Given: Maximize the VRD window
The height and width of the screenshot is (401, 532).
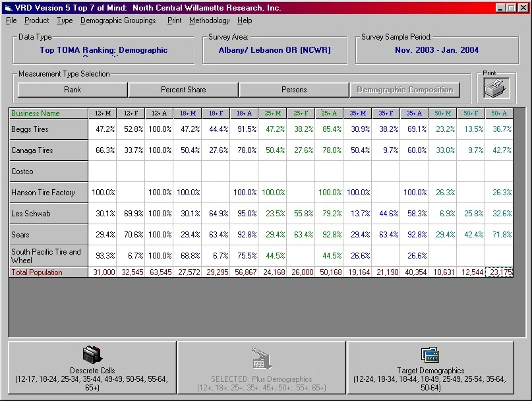Looking at the screenshot, I should coord(512,8).
